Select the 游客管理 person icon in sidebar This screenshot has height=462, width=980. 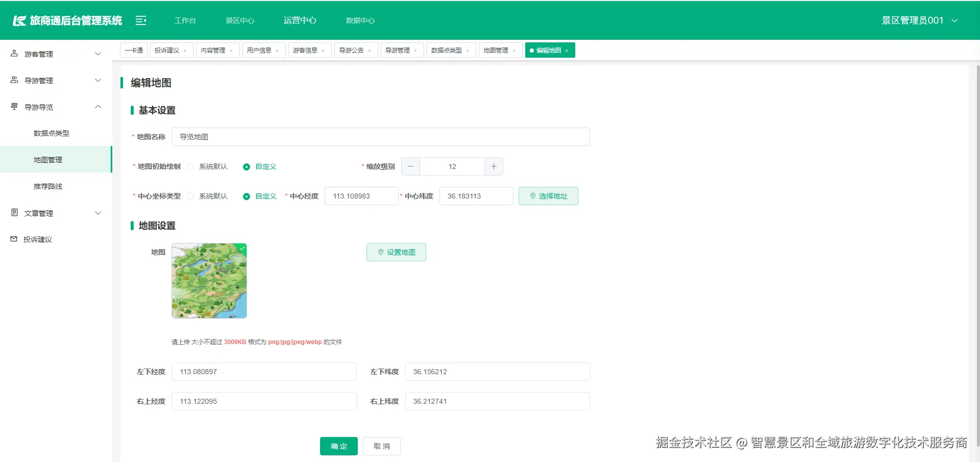[x=13, y=53]
